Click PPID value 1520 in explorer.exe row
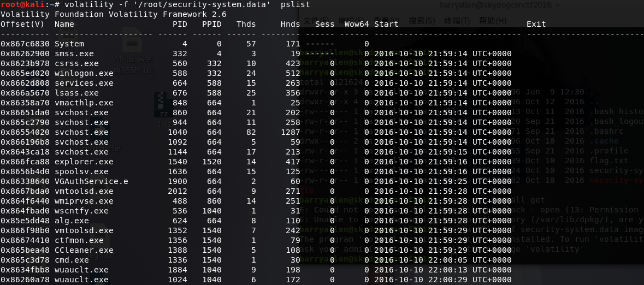Image resolution: width=644 pixels, height=285 pixels. tap(211, 162)
